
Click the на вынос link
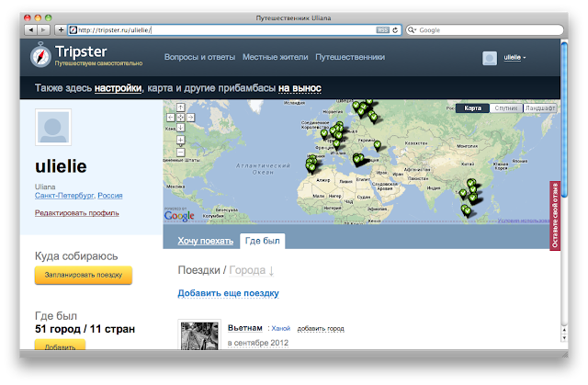click(x=300, y=88)
